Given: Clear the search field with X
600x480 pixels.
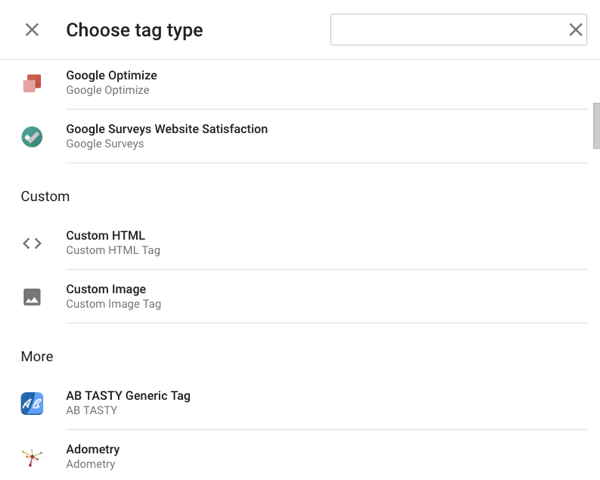Looking at the screenshot, I should point(576,30).
